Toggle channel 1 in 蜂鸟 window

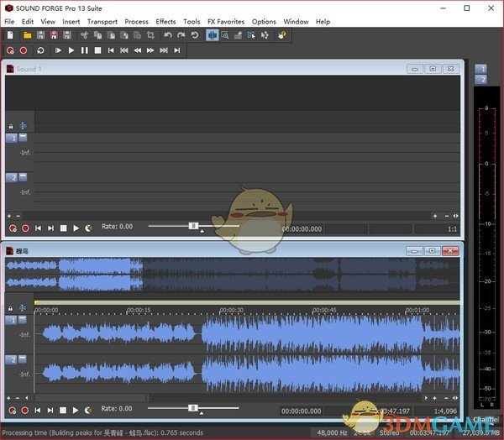[11, 320]
